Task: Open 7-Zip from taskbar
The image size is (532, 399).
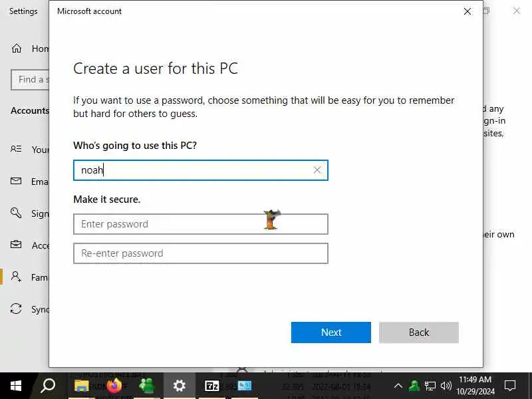Action: pos(212,386)
